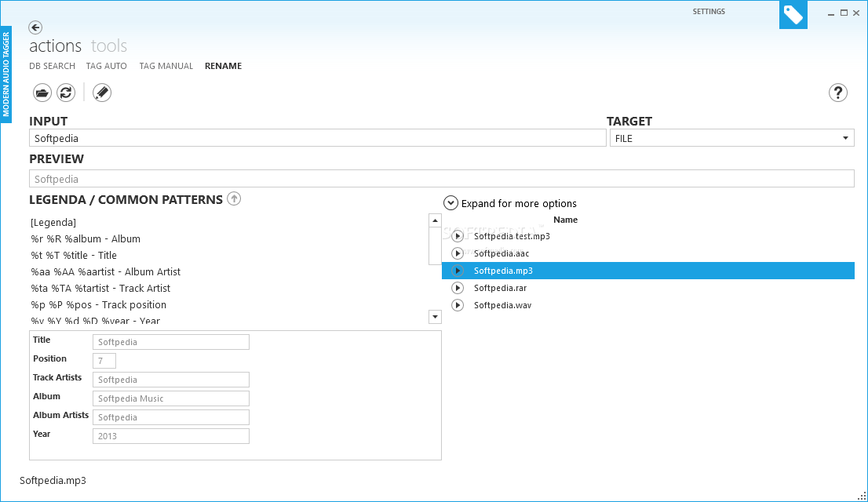This screenshot has width=868, height=502.
Task: Open the TARGET file dropdown
Action: pyautogui.click(x=845, y=138)
